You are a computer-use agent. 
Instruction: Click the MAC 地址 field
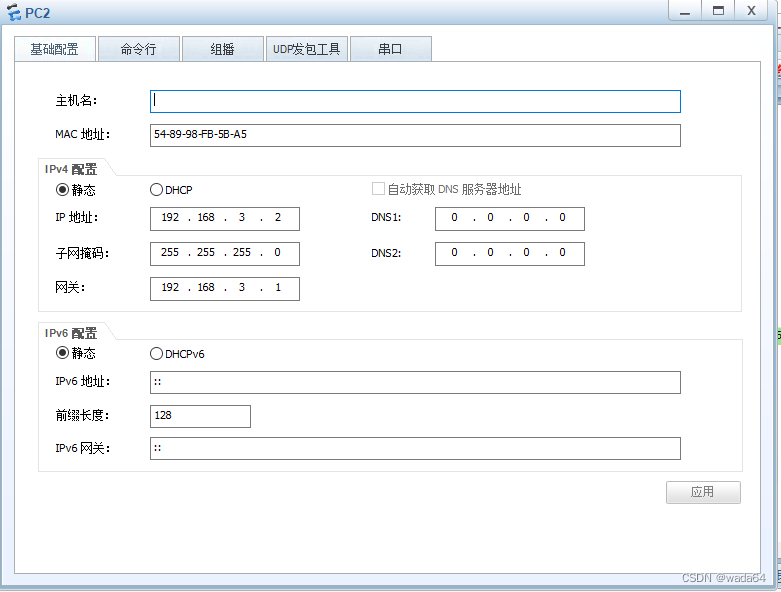click(415, 135)
